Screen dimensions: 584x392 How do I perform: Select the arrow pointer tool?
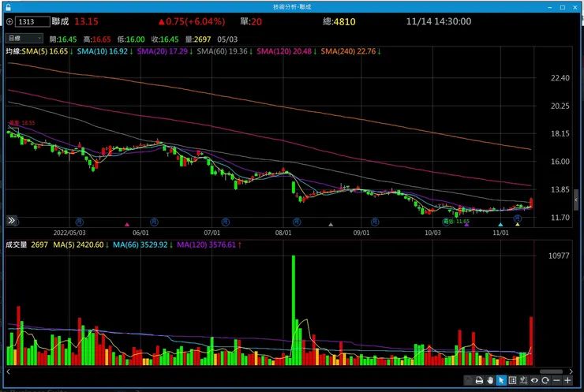501,380
